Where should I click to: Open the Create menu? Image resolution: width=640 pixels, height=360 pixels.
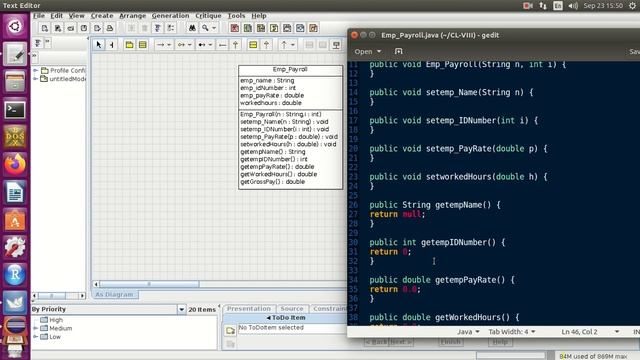click(102, 16)
